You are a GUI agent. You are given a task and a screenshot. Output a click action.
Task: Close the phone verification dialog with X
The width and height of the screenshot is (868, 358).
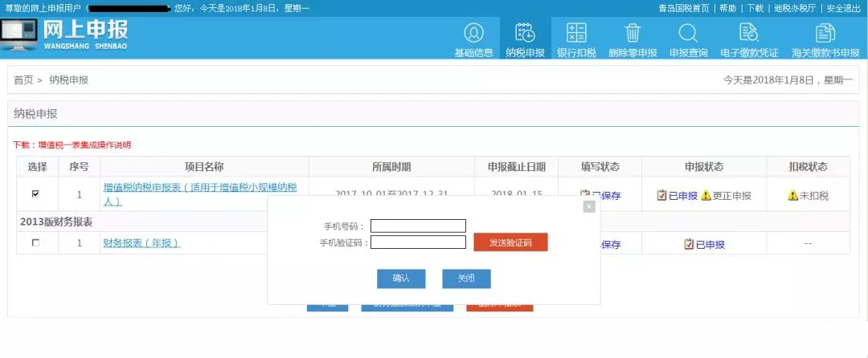[589, 206]
